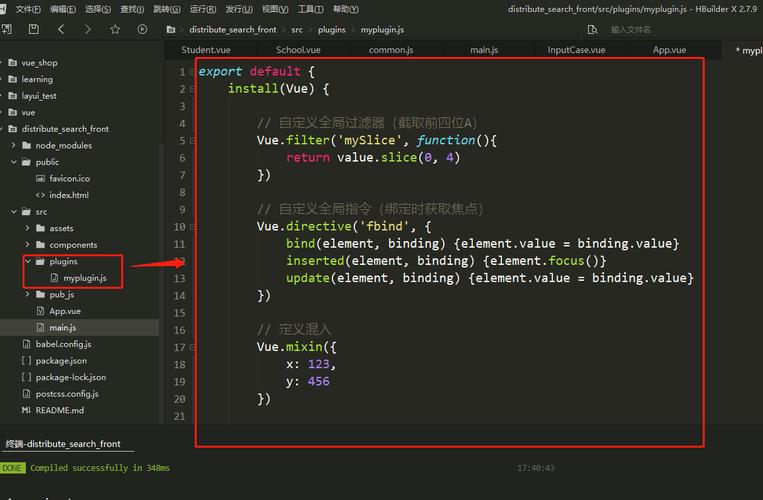Click the 'fbind' string in the code
This screenshot has width=763, height=500.
click(384, 226)
